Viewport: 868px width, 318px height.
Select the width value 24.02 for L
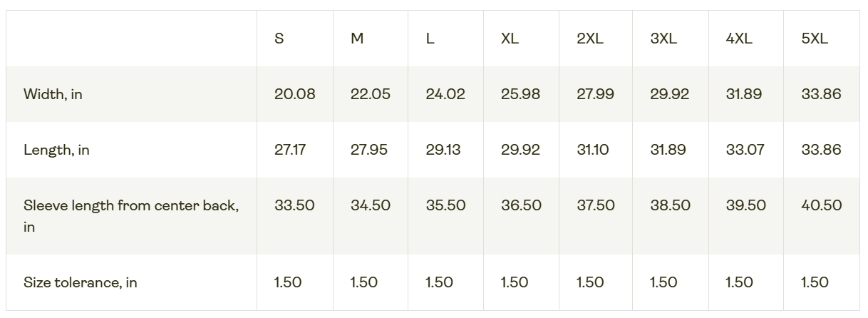click(x=445, y=94)
